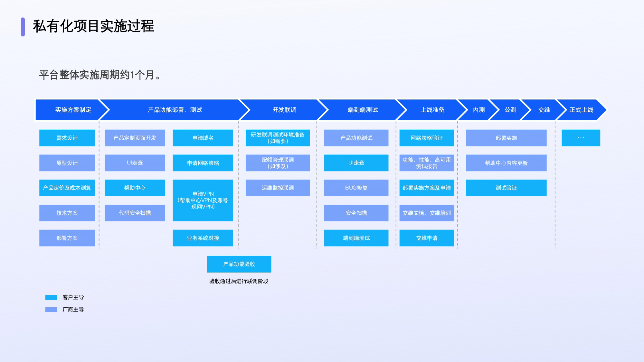Select the BUG修复 box
This screenshot has width=644, height=362.
click(x=356, y=188)
